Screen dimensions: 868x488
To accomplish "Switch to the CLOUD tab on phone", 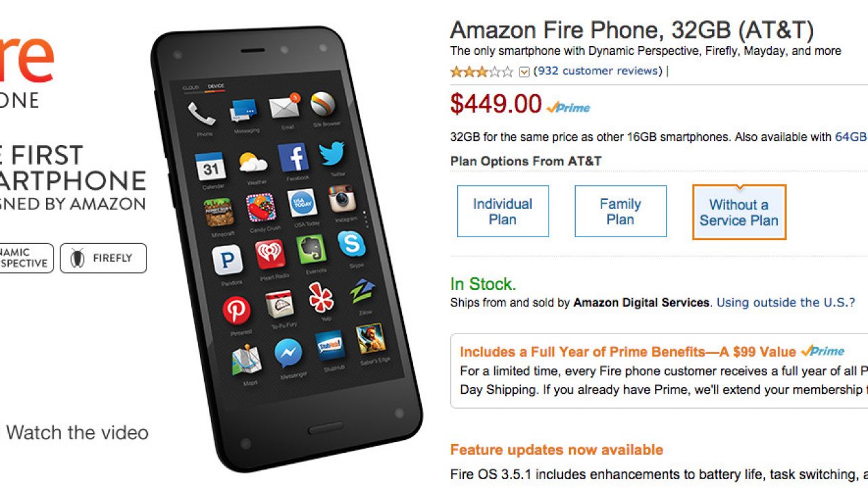I will point(191,87).
